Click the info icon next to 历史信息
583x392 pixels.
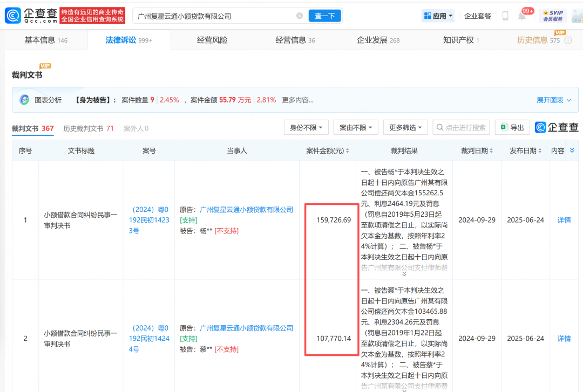(x=568, y=40)
